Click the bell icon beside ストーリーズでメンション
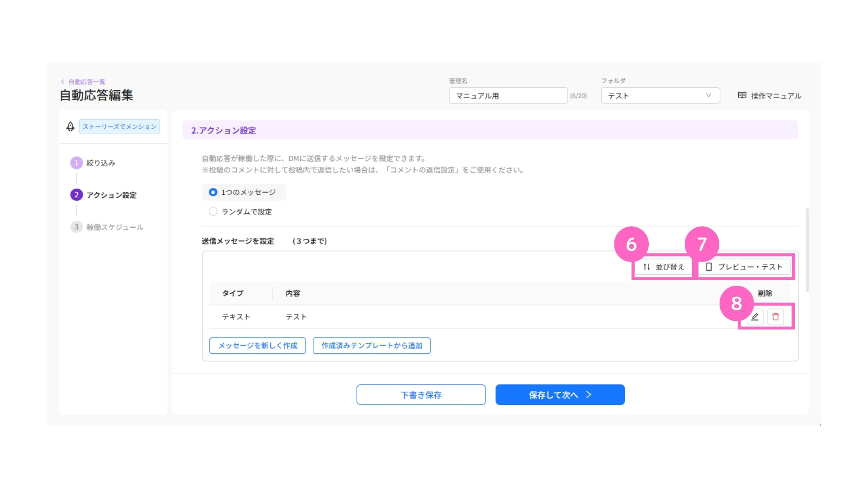The width and height of the screenshot is (868, 488). click(71, 127)
